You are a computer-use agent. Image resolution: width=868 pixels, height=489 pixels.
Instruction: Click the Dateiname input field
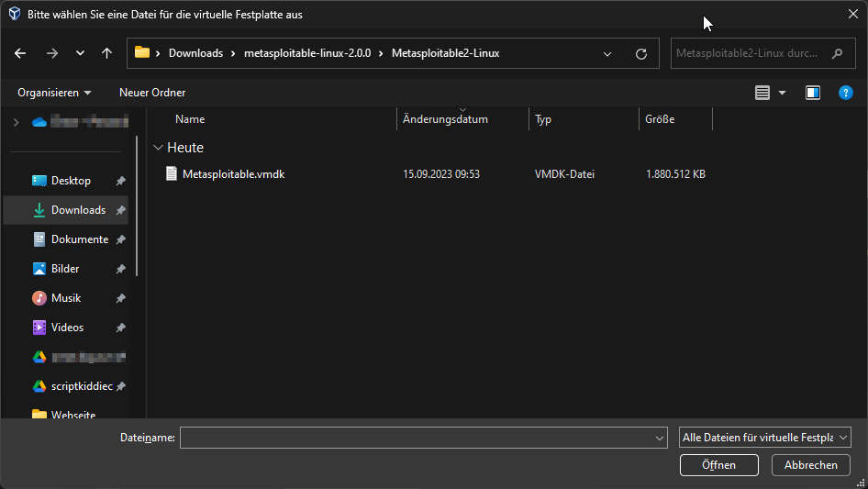point(416,438)
